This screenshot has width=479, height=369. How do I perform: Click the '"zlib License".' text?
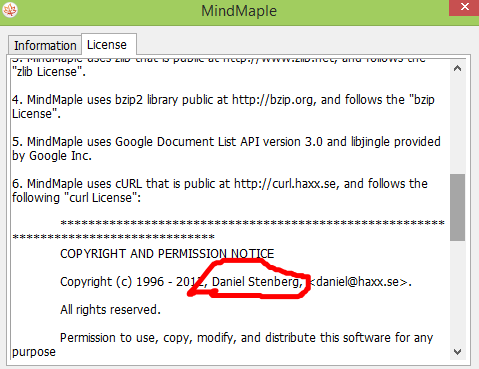tap(49, 72)
